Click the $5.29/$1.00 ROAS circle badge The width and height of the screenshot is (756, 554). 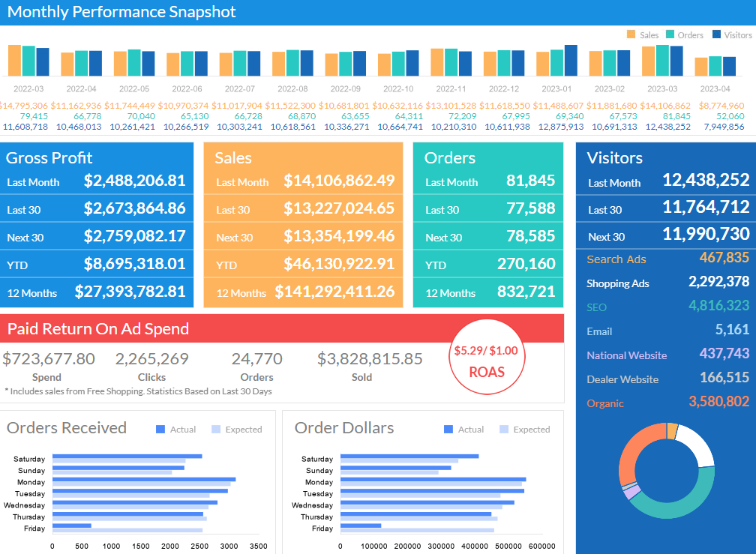tap(487, 357)
